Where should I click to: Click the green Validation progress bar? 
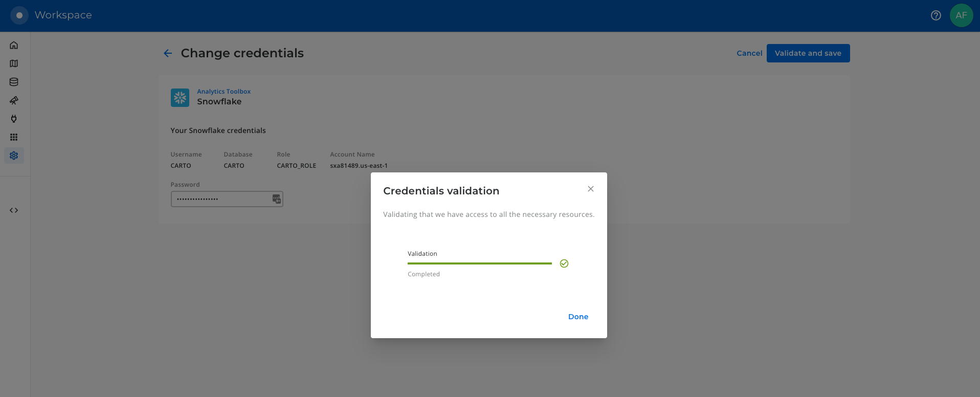tap(479, 263)
